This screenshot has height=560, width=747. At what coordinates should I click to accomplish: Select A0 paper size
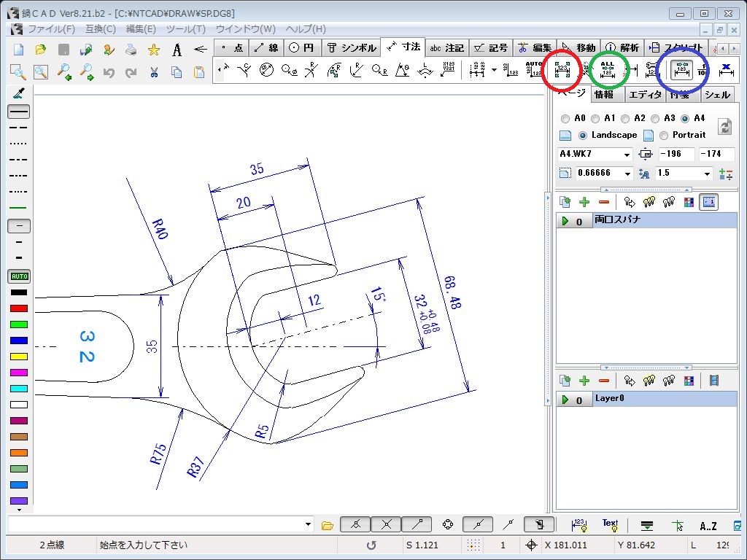[x=565, y=119]
